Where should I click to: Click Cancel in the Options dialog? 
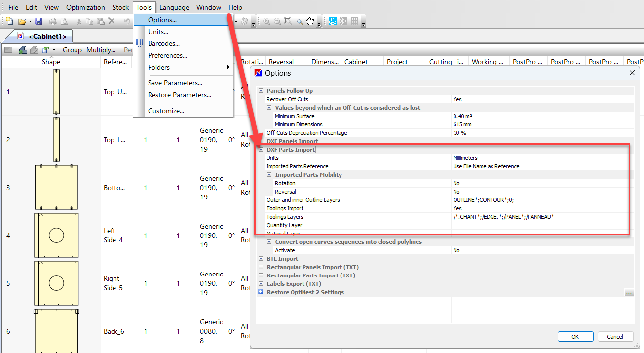click(x=615, y=337)
